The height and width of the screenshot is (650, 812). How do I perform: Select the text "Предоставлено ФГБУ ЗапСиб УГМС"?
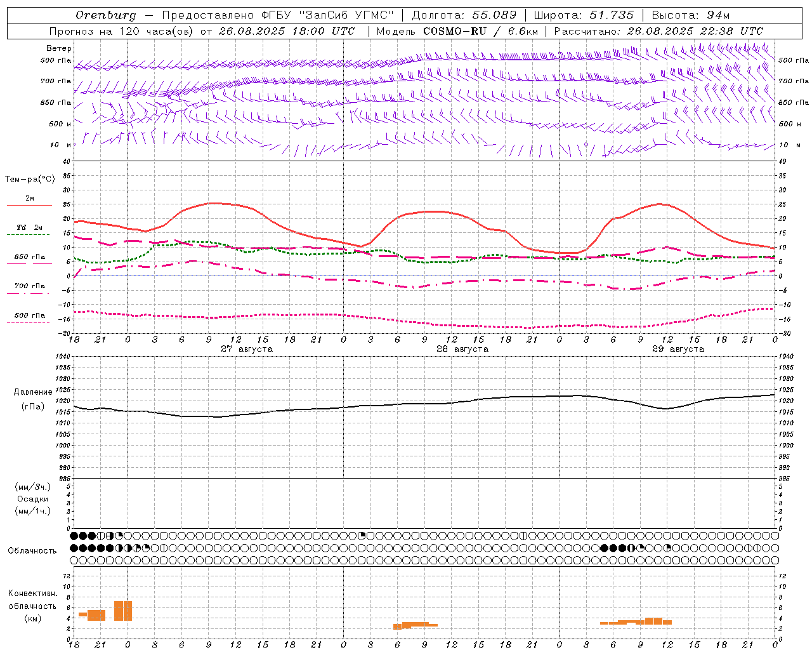pyautogui.click(x=278, y=15)
